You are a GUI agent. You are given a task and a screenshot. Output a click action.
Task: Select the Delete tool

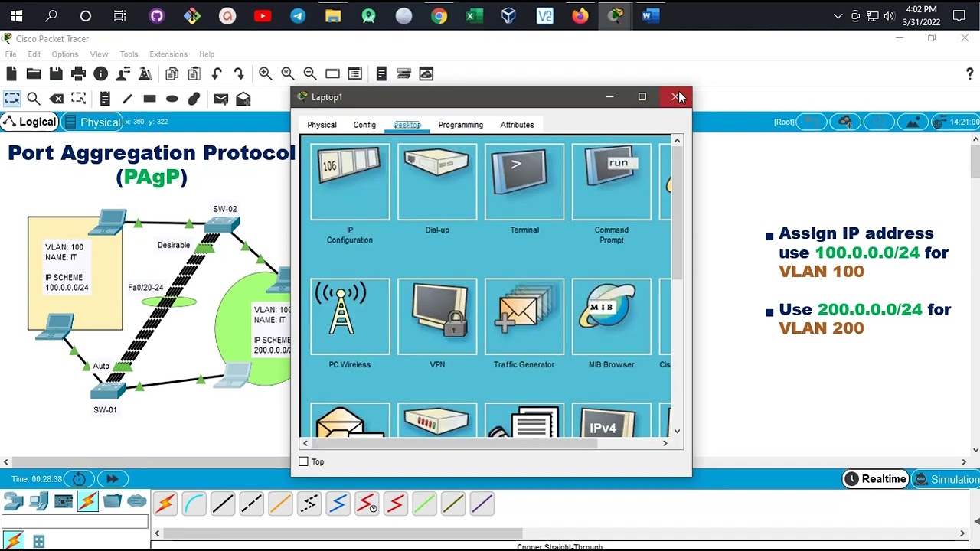click(57, 99)
